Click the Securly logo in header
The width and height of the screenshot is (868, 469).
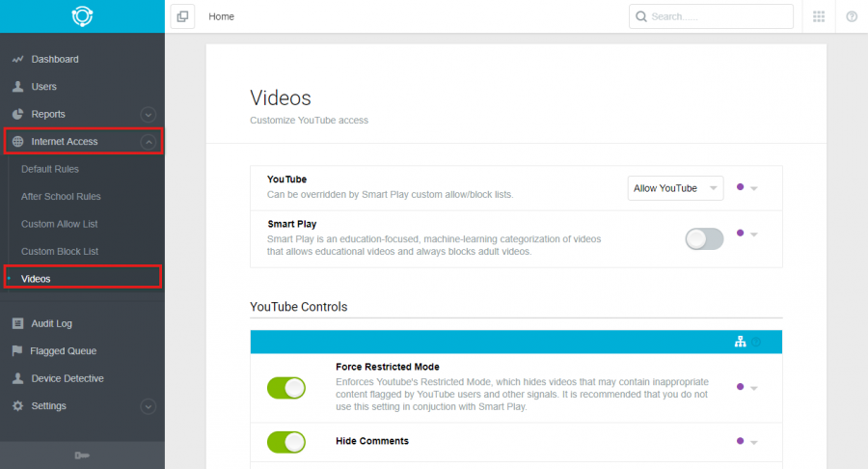point(82,16)
